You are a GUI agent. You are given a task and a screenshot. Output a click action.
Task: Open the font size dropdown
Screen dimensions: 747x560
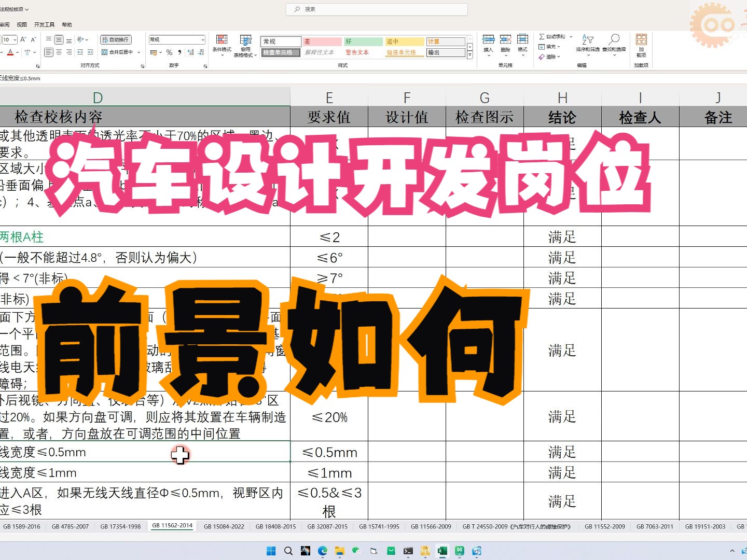(x=15, y=39)
